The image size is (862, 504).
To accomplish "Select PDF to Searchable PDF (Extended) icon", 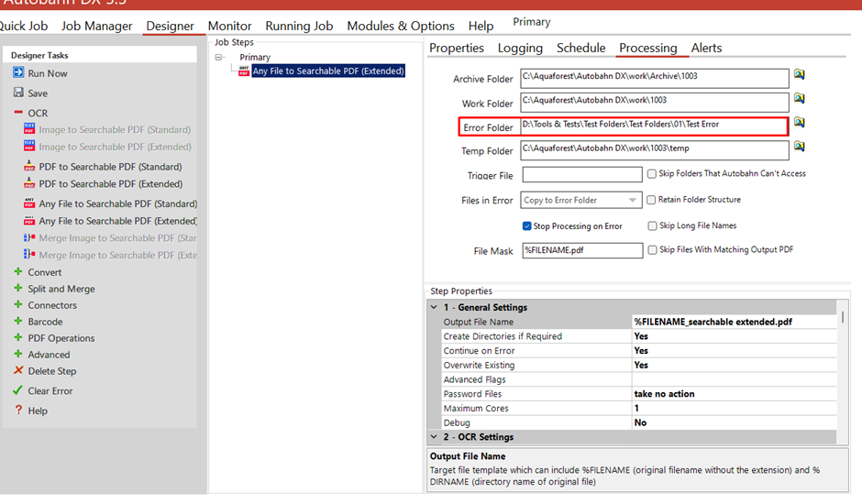I will [29, 183].
